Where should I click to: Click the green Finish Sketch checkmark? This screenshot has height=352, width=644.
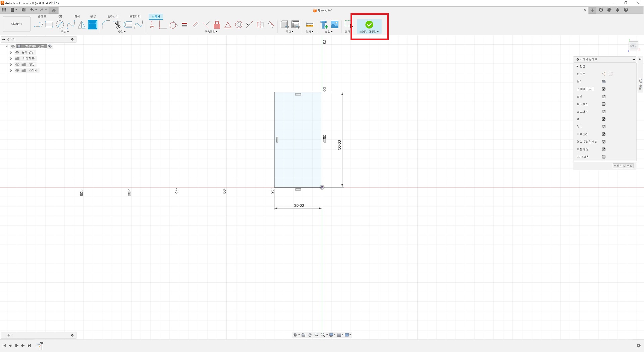tap(369, 24)
